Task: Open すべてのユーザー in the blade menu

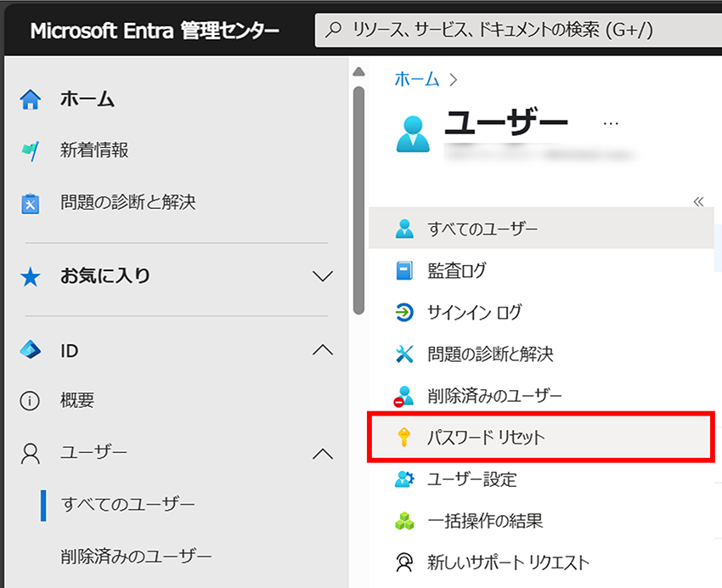Action: click(x=542, y=229)
